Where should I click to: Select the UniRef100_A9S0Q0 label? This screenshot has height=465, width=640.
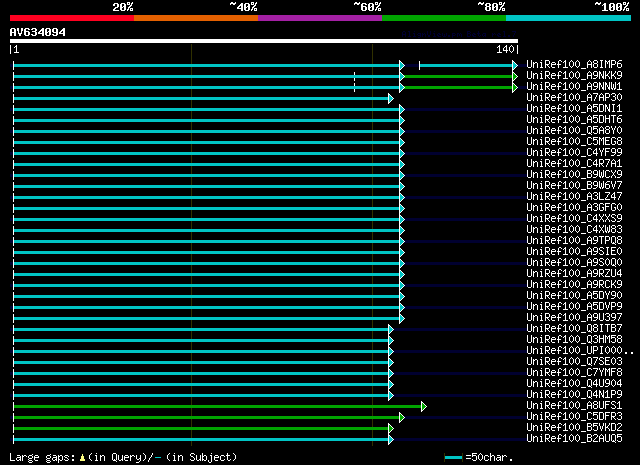pos(574,263)
